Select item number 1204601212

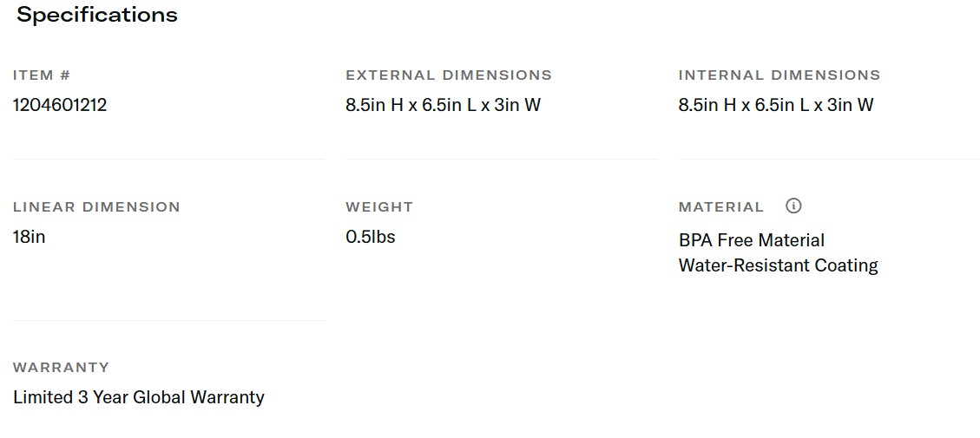60,105
